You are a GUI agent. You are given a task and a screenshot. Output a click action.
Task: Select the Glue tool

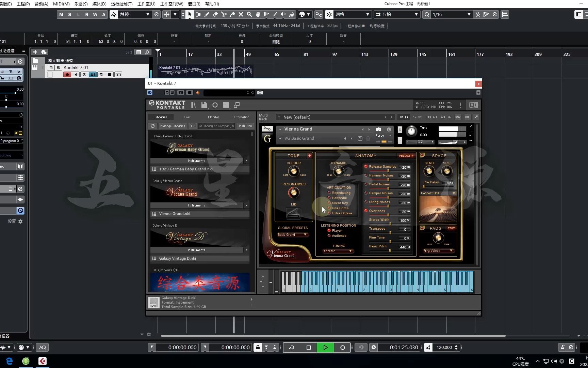(x=232, y=14)
